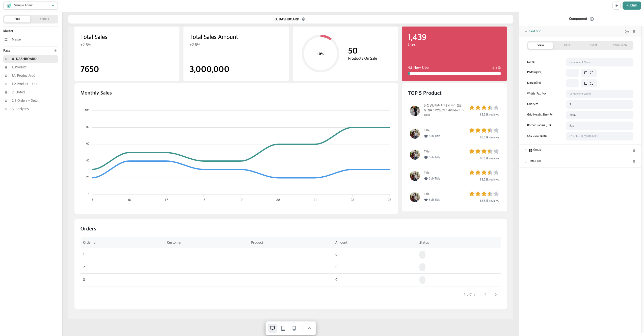The height and width of the screenshot is (336, 644).
Task: Toggle to mobile viewport layout
Action: (294, 328)
